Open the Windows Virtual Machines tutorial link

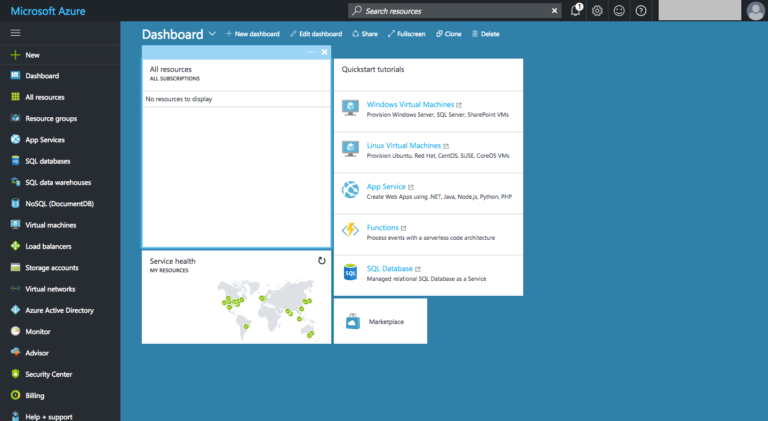click(410, 104)
